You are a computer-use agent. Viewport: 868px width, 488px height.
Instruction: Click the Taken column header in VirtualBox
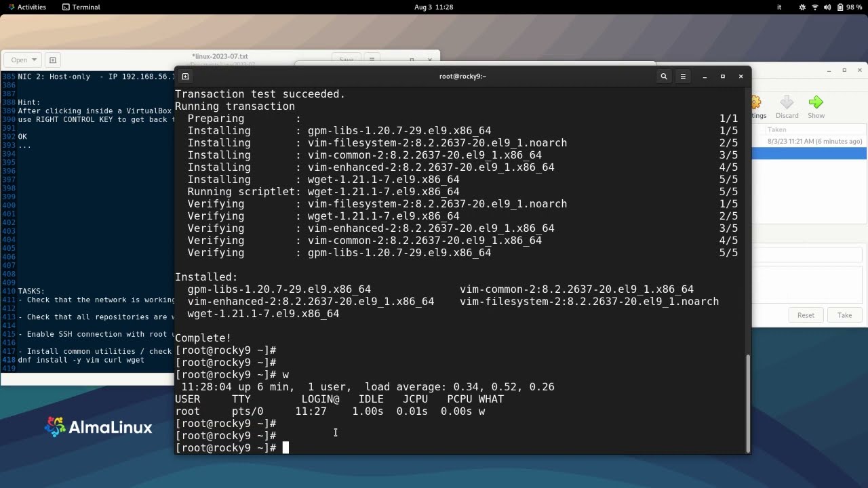(x=777, y=129)
